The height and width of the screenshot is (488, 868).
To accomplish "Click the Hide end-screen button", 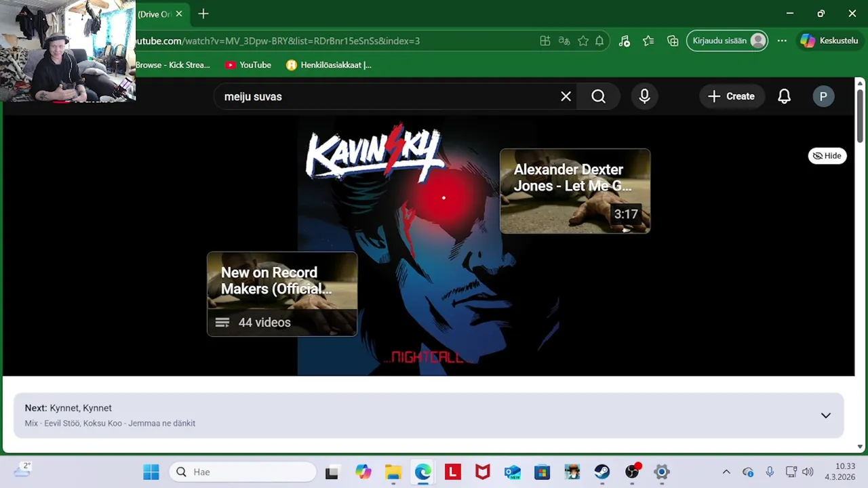I will pos(827,156).
